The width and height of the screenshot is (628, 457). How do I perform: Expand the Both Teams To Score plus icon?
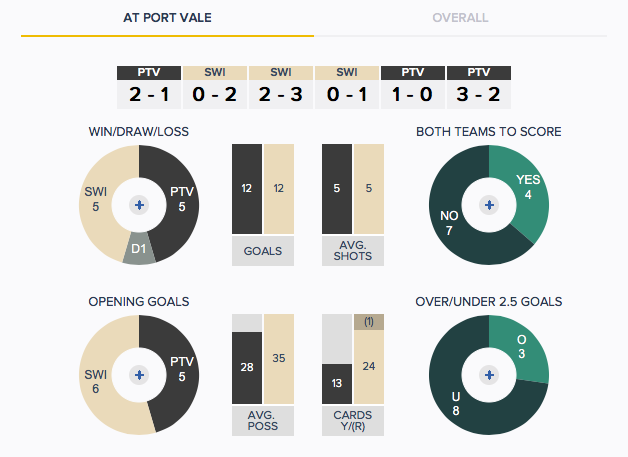(489, 205)
